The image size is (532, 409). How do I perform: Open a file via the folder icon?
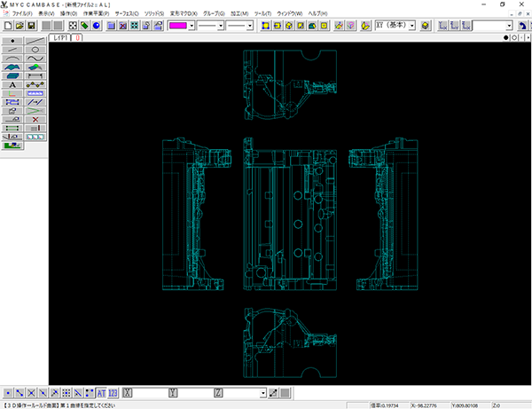coord(20,26)
